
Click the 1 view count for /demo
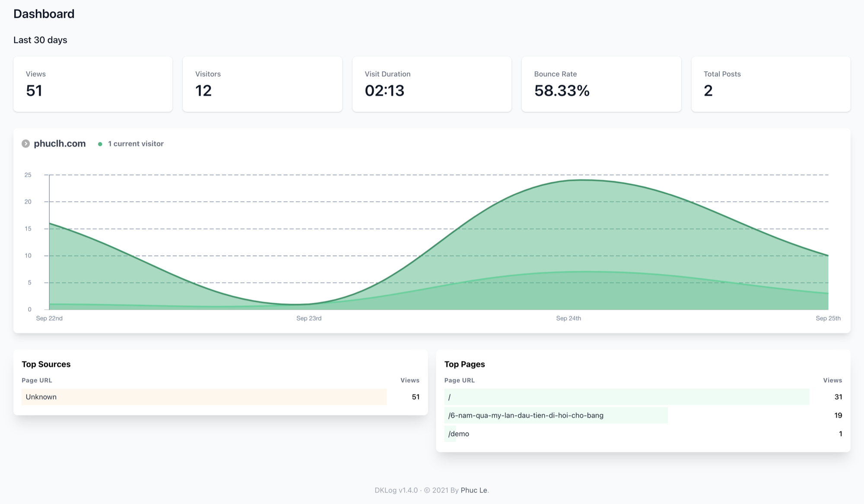pos(840,434)
